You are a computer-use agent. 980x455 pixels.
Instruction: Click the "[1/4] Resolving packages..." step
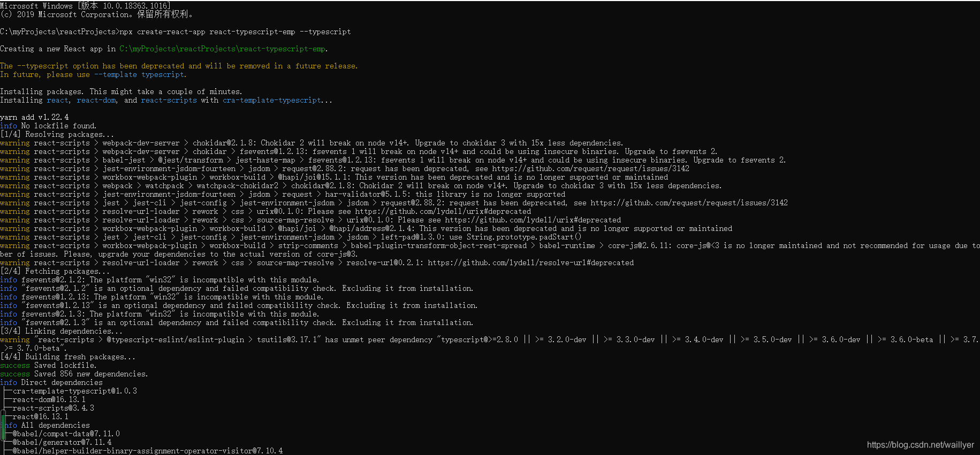57,134
